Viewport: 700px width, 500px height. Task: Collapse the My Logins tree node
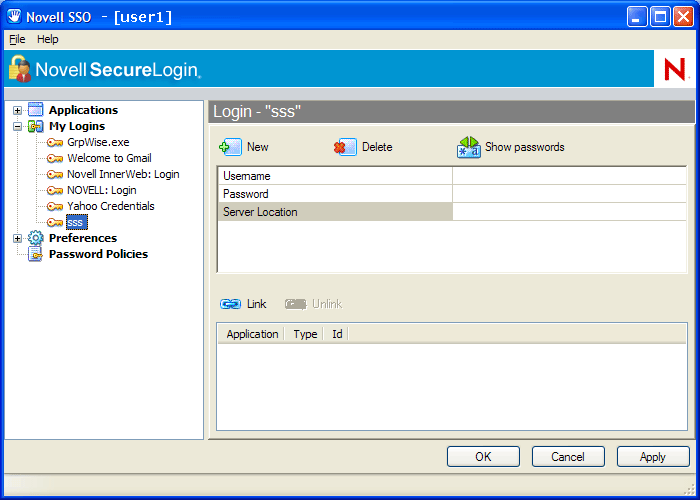17,126
